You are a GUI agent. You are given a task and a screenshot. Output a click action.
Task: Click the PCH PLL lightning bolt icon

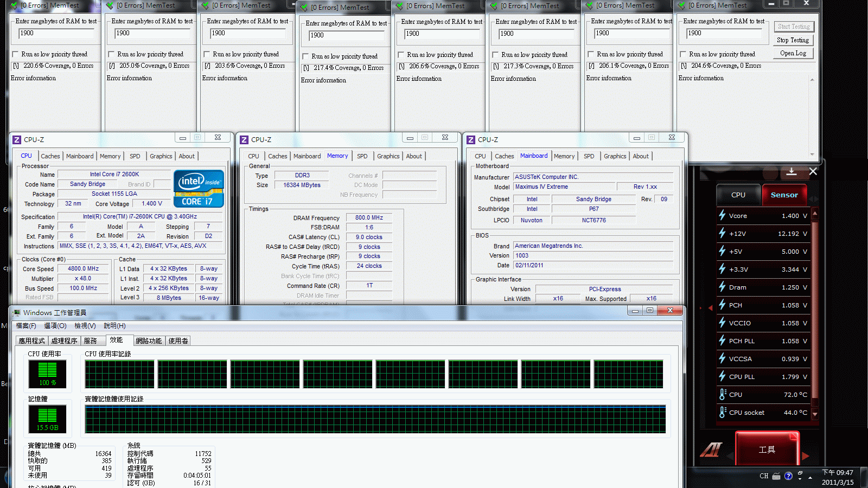point(722,341)
